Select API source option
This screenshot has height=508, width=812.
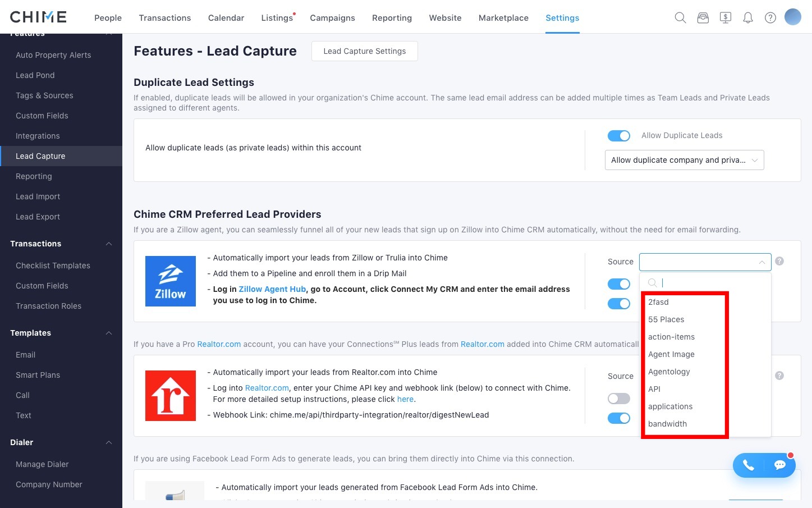[705, 389]
